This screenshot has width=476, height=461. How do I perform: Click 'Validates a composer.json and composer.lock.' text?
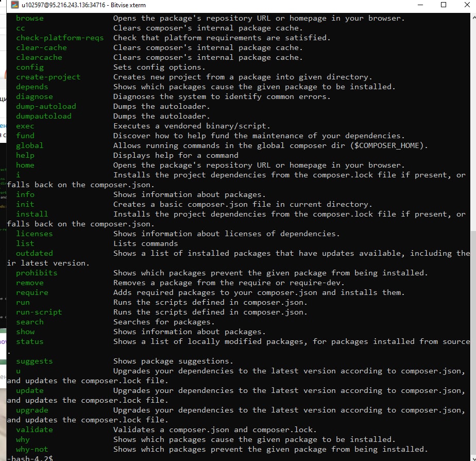(x=215, y=430)
